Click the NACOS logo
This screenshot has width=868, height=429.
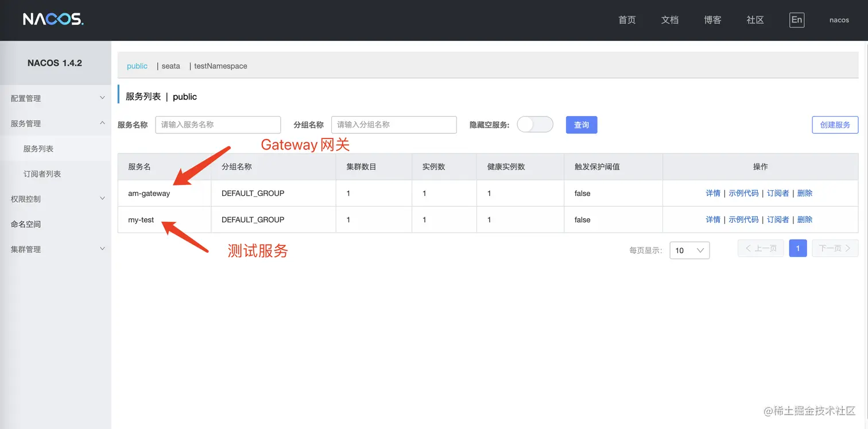pos(53,20)
